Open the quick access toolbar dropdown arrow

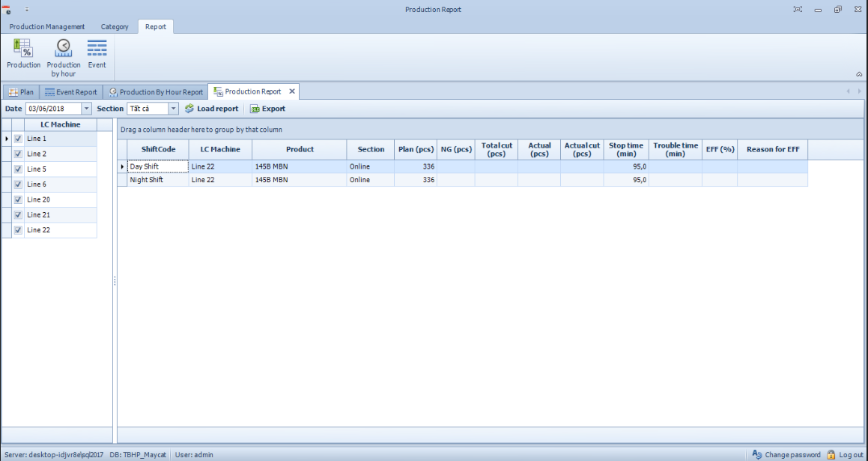click(27, 10)
